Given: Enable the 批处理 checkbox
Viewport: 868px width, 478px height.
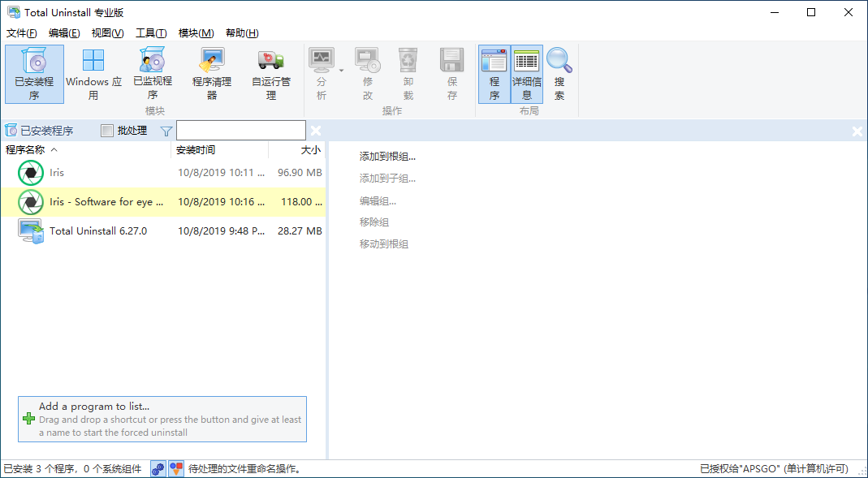Looking at the screenshot, I should (x=107, y=131).
